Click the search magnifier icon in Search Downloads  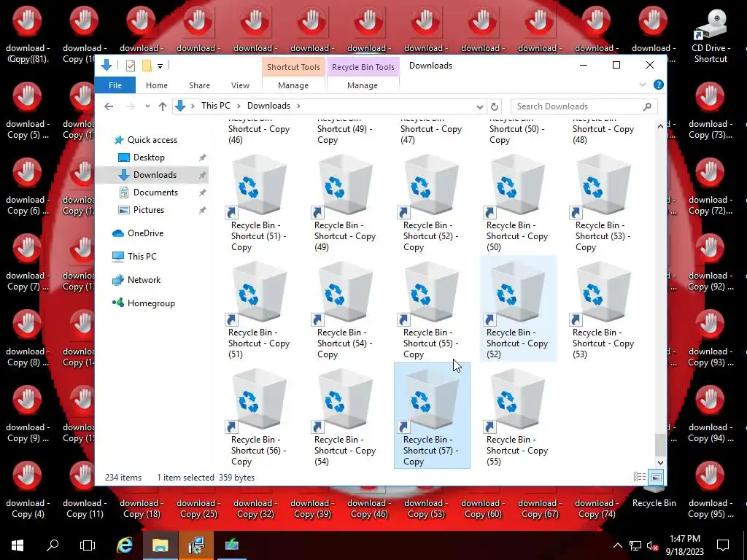(x=647, y=106)
